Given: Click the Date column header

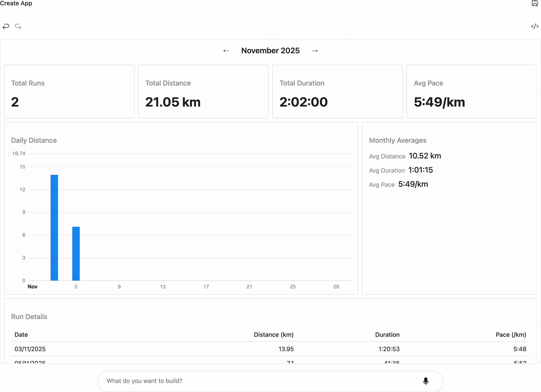Looking at the screenshot, I should tap(21, 335).
